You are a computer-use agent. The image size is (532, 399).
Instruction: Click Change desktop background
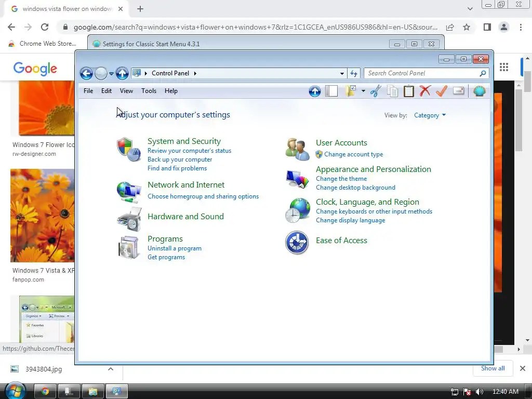355,188
